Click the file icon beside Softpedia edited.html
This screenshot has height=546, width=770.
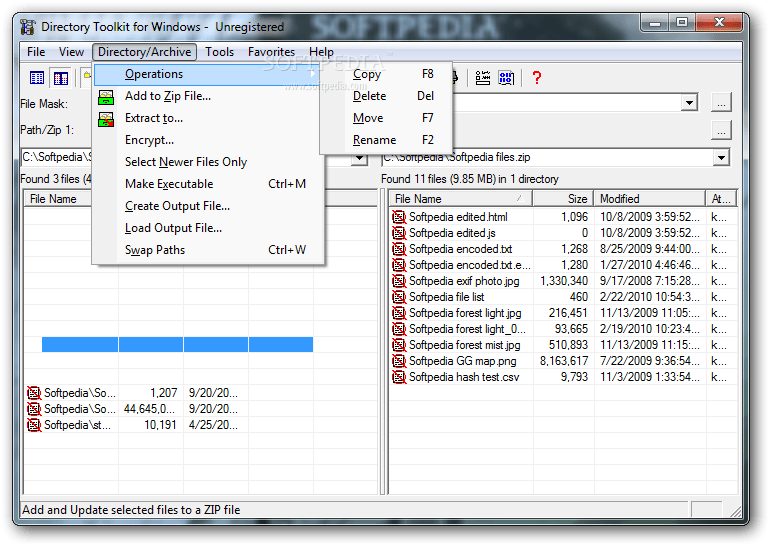pos(399,217)
